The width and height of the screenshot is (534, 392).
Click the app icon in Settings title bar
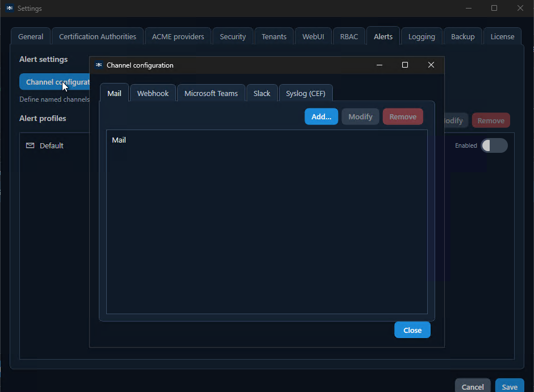[x=10, y=8]
